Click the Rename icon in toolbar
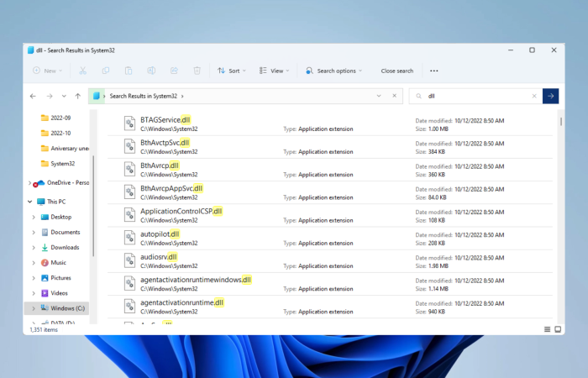588x378 pixels. click(x=151, y=71)
